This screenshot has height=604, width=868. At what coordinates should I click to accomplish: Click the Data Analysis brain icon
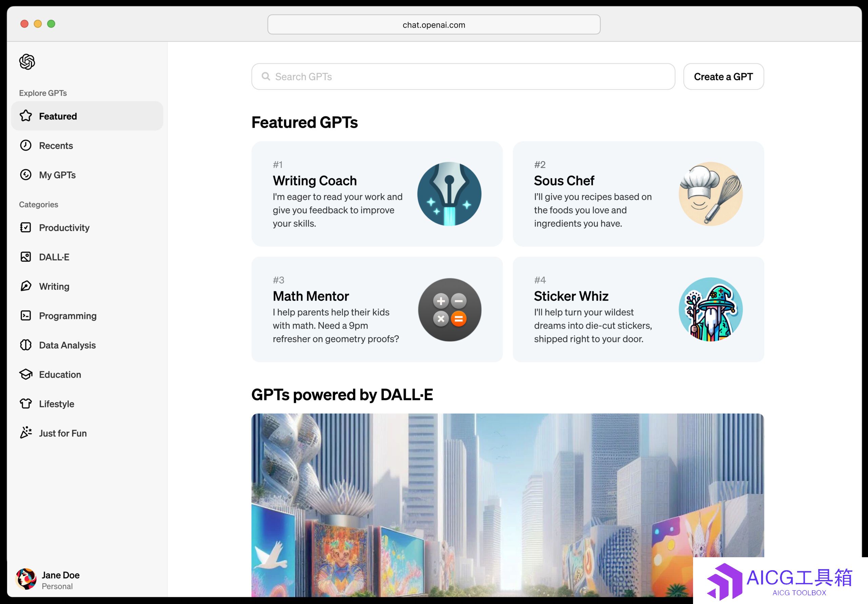26,345
